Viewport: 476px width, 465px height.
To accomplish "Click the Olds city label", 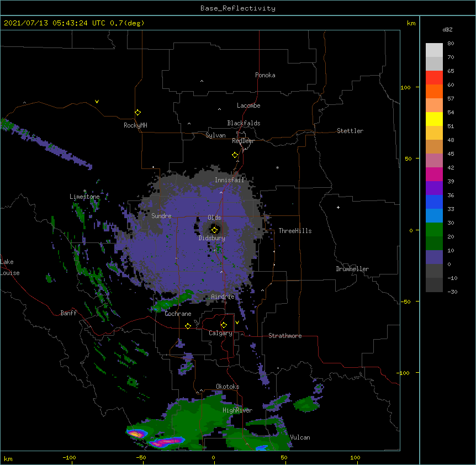I will coord(214,218).
